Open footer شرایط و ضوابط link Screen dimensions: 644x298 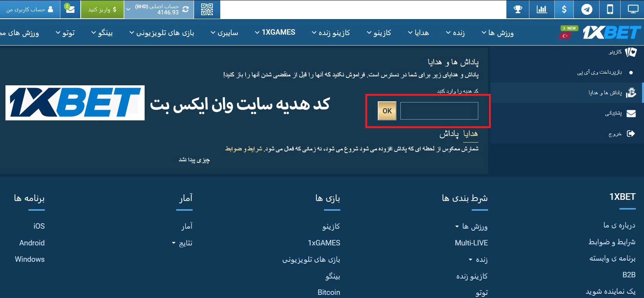click(x=612, y=242)
